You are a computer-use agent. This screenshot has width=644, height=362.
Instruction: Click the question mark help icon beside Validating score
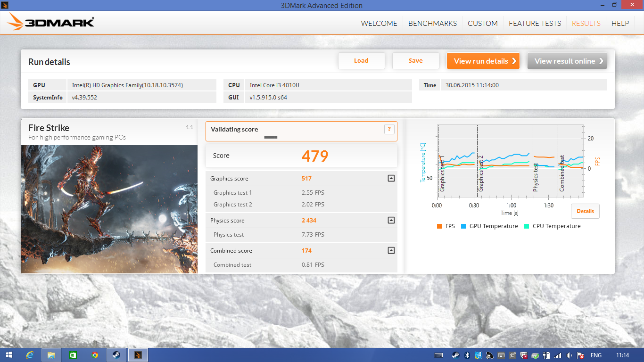click(x=389, y=129)
